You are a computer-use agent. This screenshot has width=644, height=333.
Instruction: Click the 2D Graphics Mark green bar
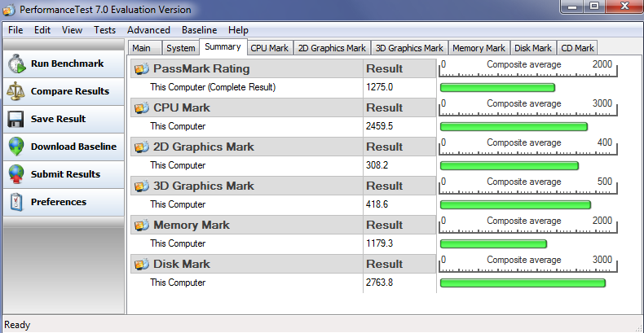[509, 165]
